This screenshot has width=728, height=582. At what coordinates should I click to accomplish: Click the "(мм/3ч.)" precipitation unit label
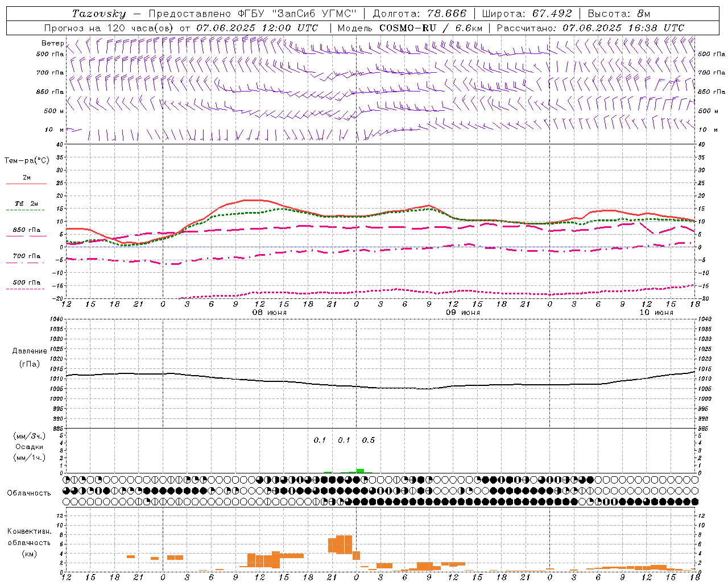pos(30,436)
